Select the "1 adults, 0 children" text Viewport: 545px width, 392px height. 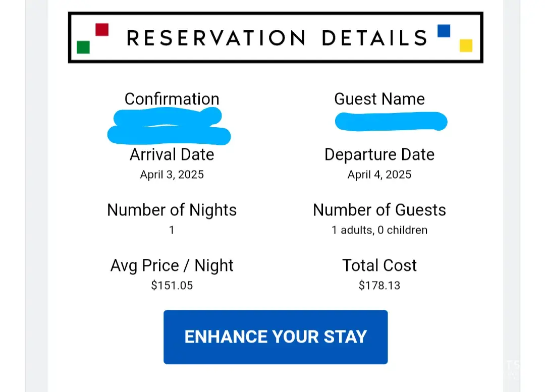379,230
